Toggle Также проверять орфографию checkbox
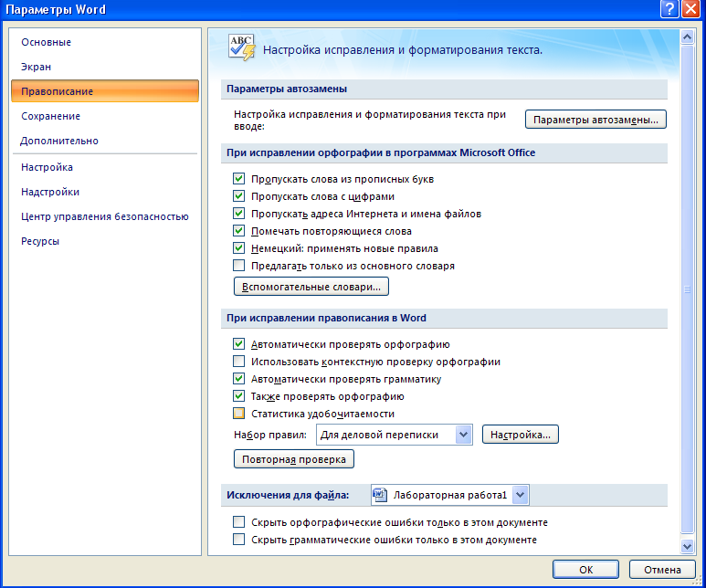This screenshot has width=706, height=588. click(x=238, y=396)
